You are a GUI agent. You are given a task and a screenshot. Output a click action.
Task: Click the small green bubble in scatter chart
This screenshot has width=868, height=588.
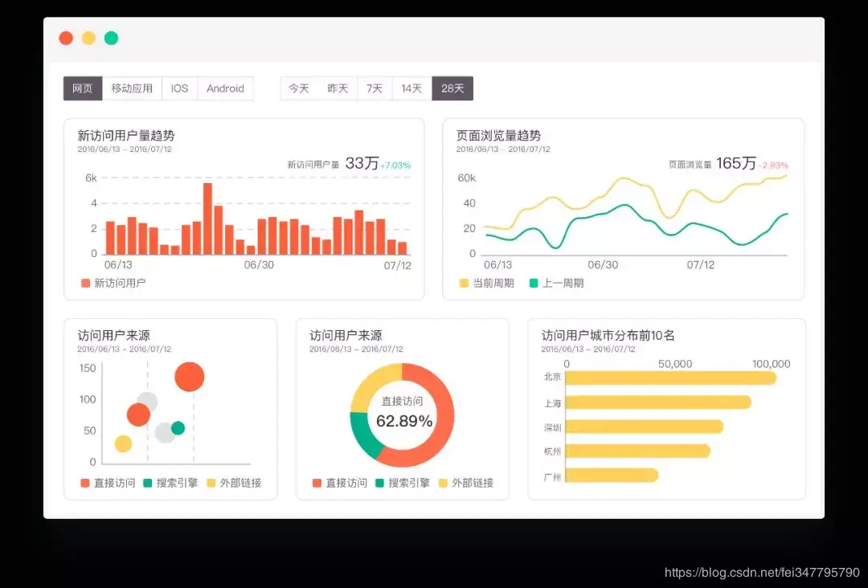[x=178, y=428]
